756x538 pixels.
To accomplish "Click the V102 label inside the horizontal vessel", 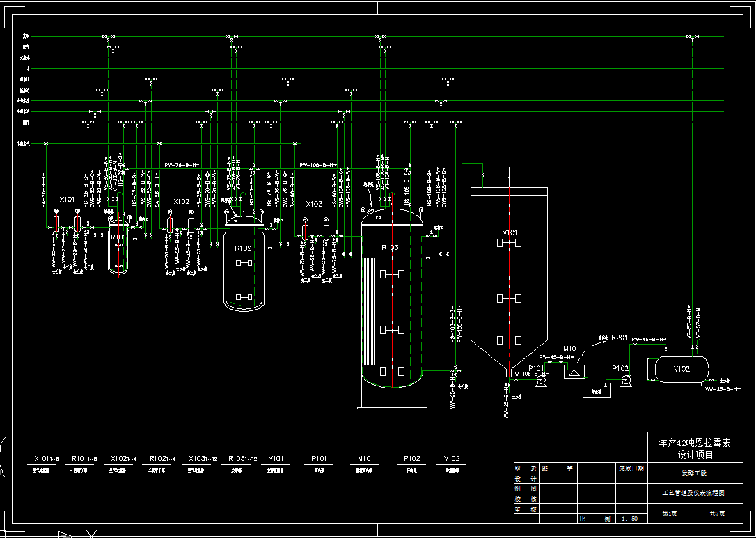I will pyautogui.click(x=682, y=369).
